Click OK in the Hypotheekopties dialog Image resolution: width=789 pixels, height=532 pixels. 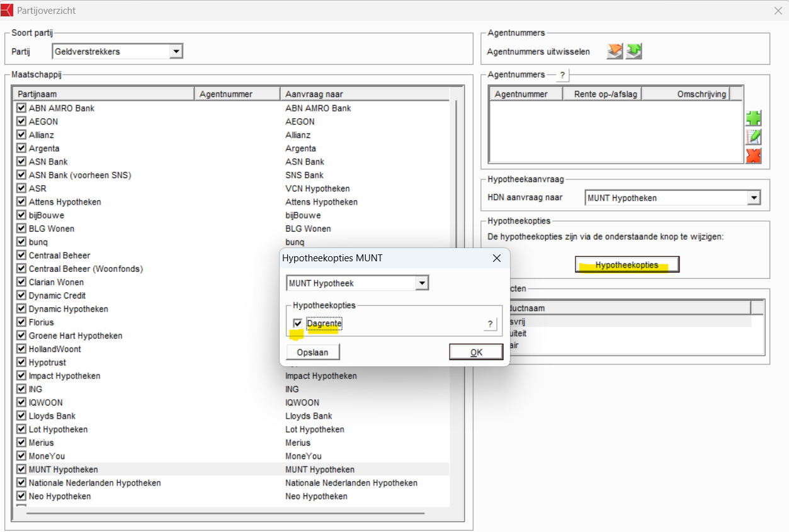coord(476,352)
